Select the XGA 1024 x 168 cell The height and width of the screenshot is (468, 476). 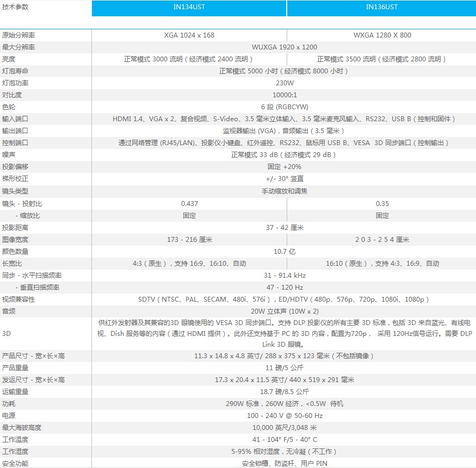(189, 35)
